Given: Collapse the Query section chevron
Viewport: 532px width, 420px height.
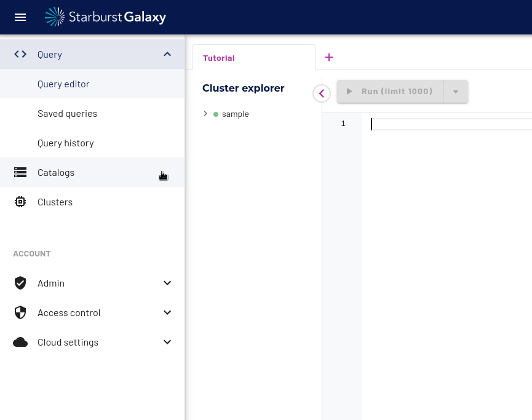Looking at the screenshot, I should [x=167, y=54].
